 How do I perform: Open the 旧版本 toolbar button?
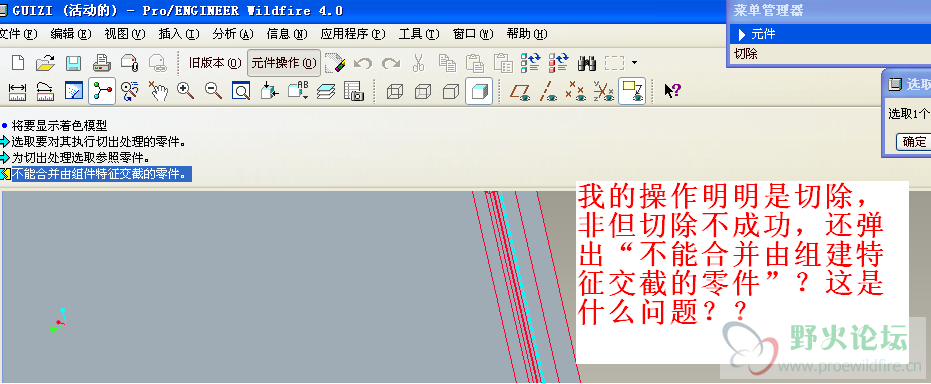coord(215,63)
